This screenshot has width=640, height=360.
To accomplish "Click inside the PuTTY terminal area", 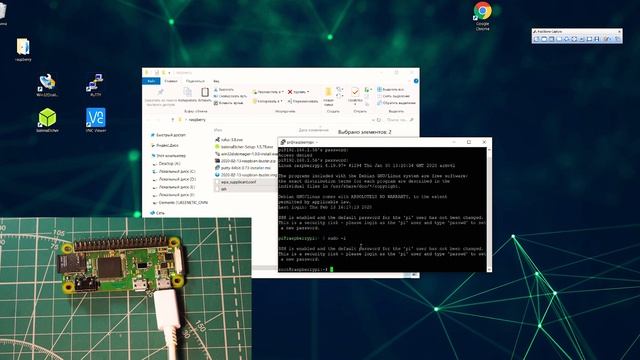I will coord(382,209).
